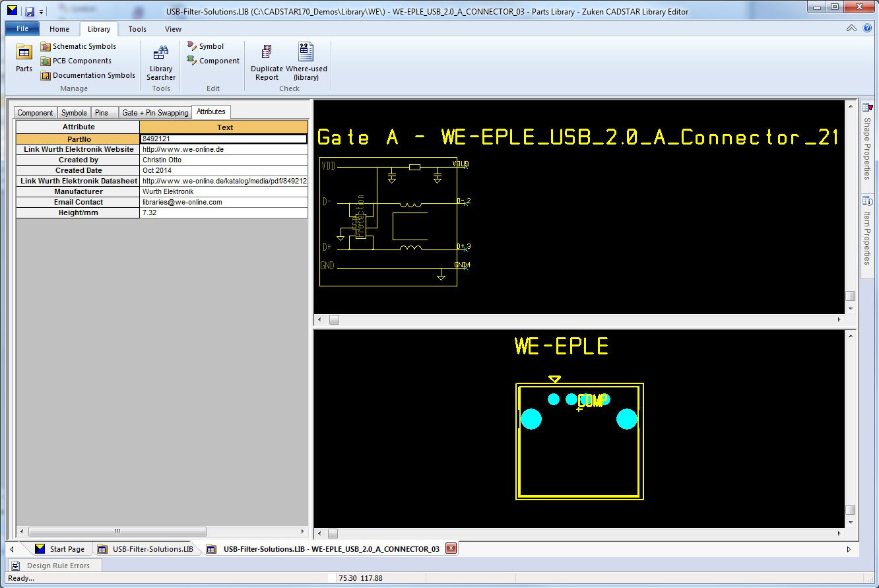Image resolution: width=879 pixels, height=588 pixels.
Task: Switch to the View ribbon tab
Action: point(173,29)
